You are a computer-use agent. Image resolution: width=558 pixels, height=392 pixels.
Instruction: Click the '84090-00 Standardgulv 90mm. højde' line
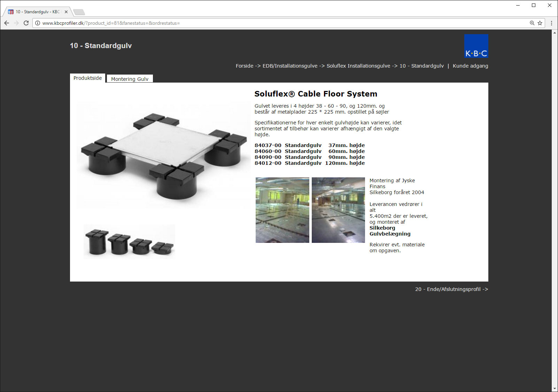tap(310, 157)
